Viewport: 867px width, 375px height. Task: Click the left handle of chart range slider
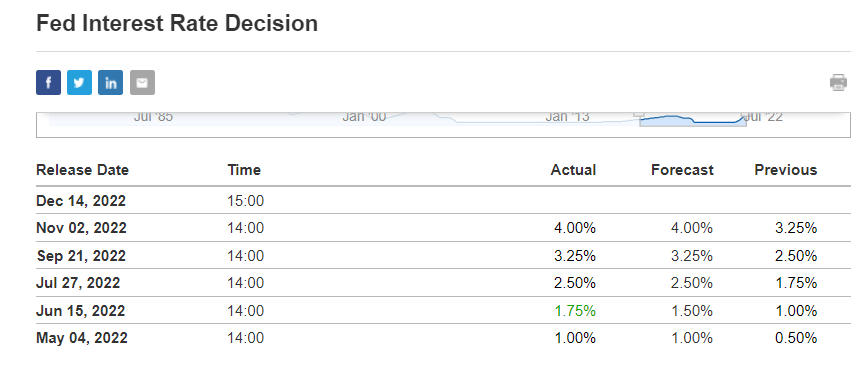(639, 115)
